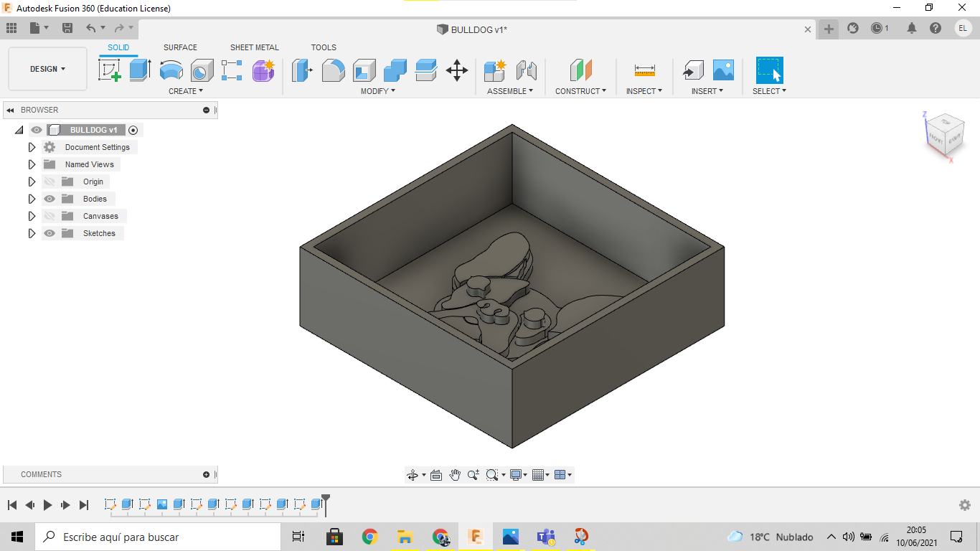Viewport: 980px width, 551px height.
Task: Click the Pan hand tool
Action: (455, 475)
